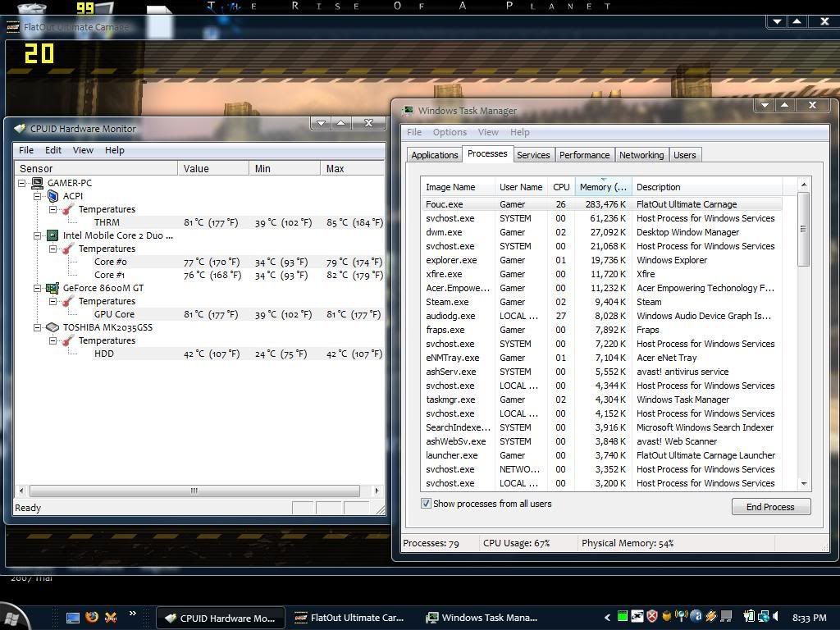Open Edit menu in Hardware Monitor
The height and width of the screenshot is (630, 840).
point(53,151)
